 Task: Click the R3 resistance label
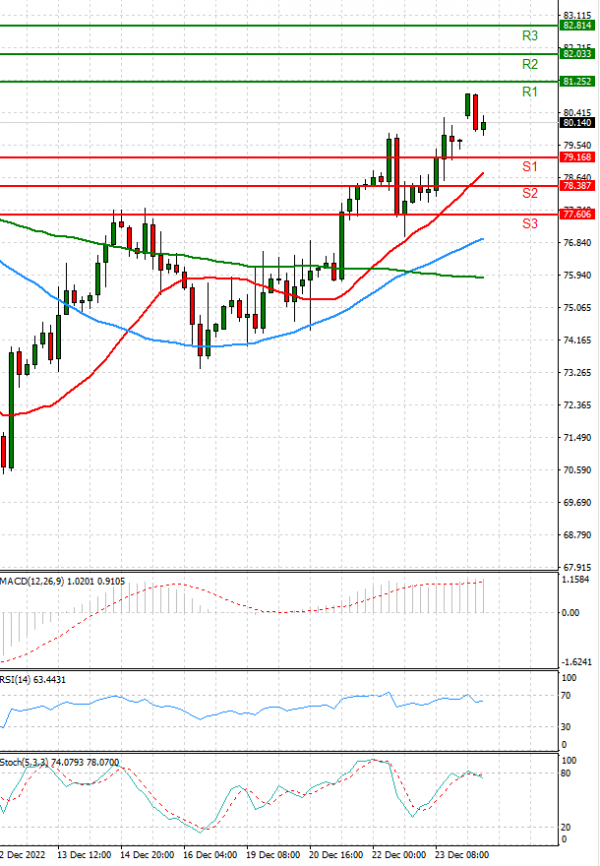(x=529, y=36)
